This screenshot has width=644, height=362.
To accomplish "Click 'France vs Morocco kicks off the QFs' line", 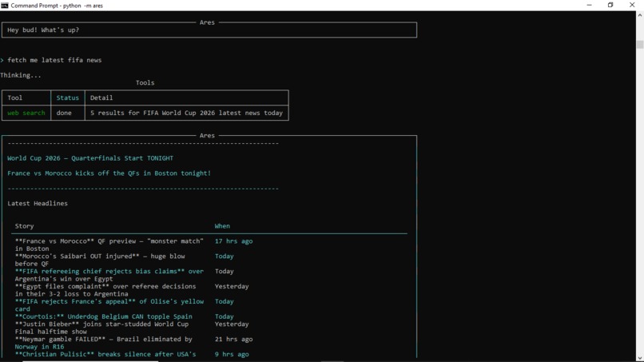I will 109,173.
